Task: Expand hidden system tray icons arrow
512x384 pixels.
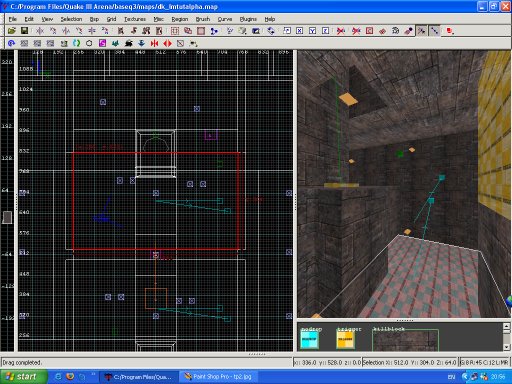Action: (465, 377)
